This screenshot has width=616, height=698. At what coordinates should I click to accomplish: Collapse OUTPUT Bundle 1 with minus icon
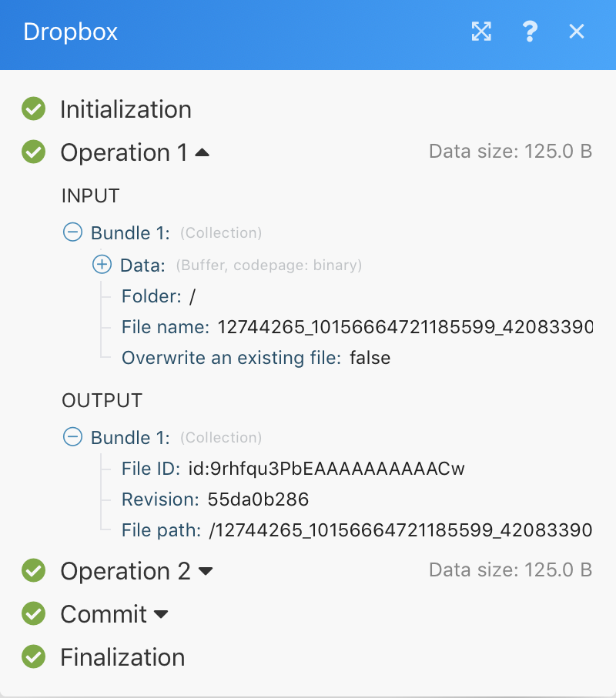pyautogui.click(x=72, y=436)
